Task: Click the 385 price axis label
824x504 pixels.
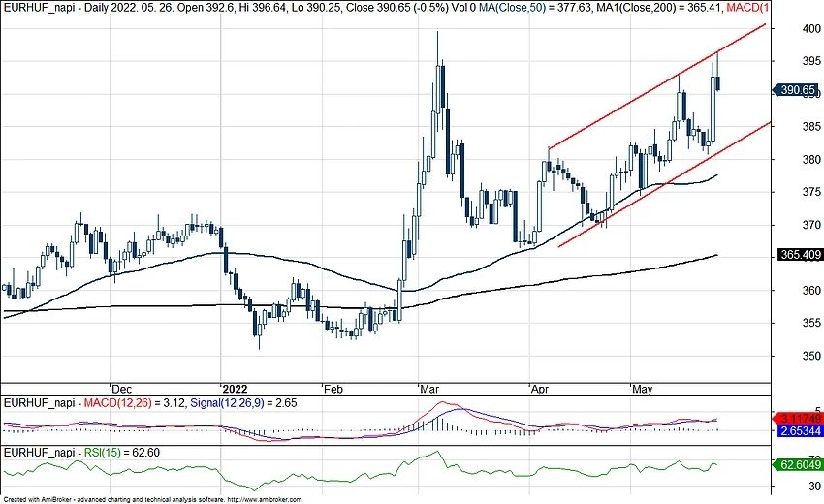Action: (x=811, y=127)
